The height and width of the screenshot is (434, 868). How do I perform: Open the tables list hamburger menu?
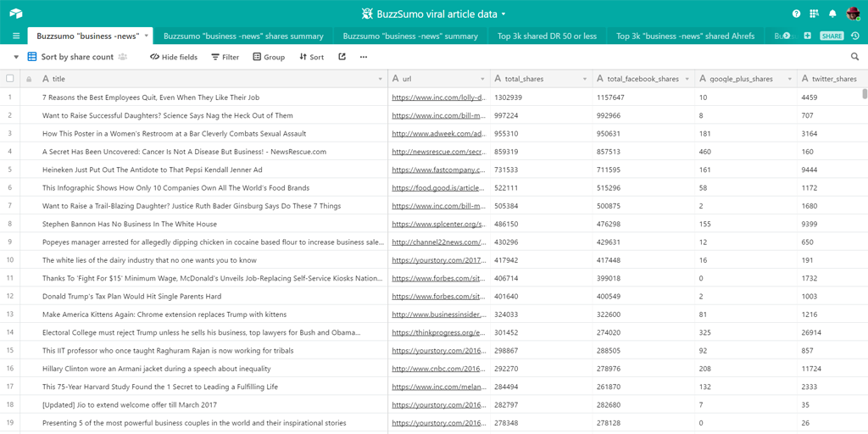click(x=16, y=36)
